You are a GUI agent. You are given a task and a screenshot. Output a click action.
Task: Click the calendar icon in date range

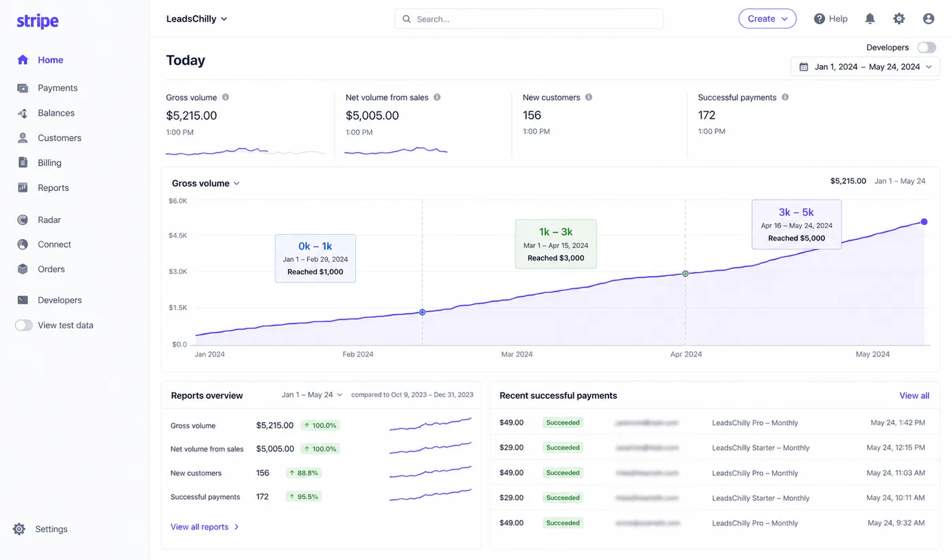click(x=804, y=67)
